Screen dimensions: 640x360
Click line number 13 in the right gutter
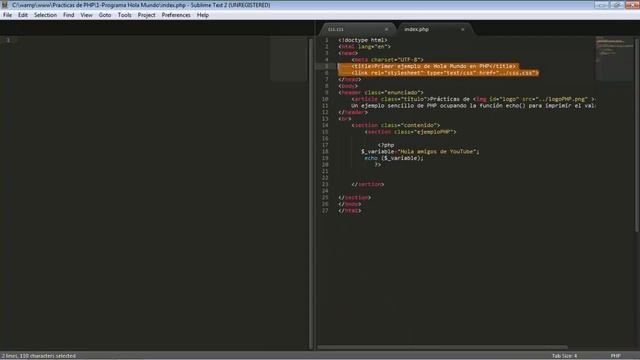(325, 119)
